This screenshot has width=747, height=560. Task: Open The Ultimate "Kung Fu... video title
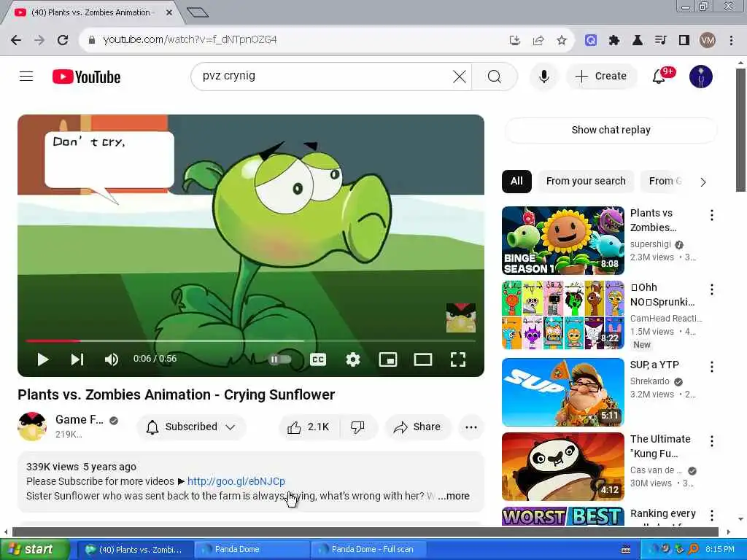click(x=659, y=446)
